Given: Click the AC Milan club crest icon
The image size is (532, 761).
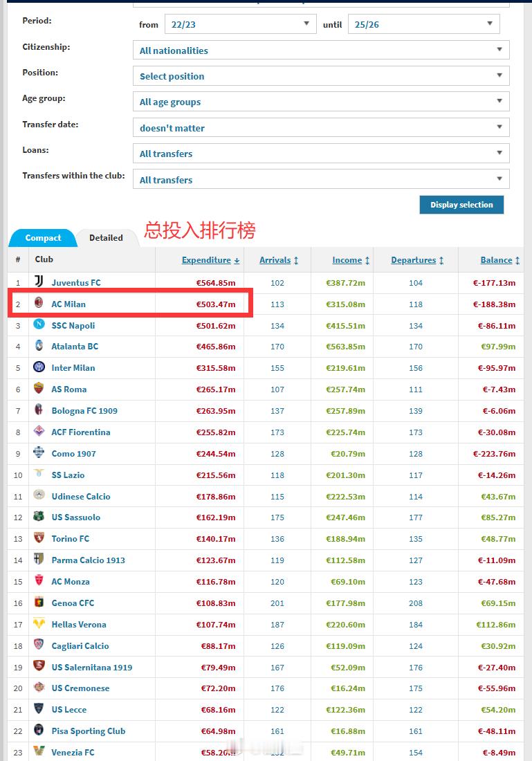Looking at the screenshot, I should [39, 302].
